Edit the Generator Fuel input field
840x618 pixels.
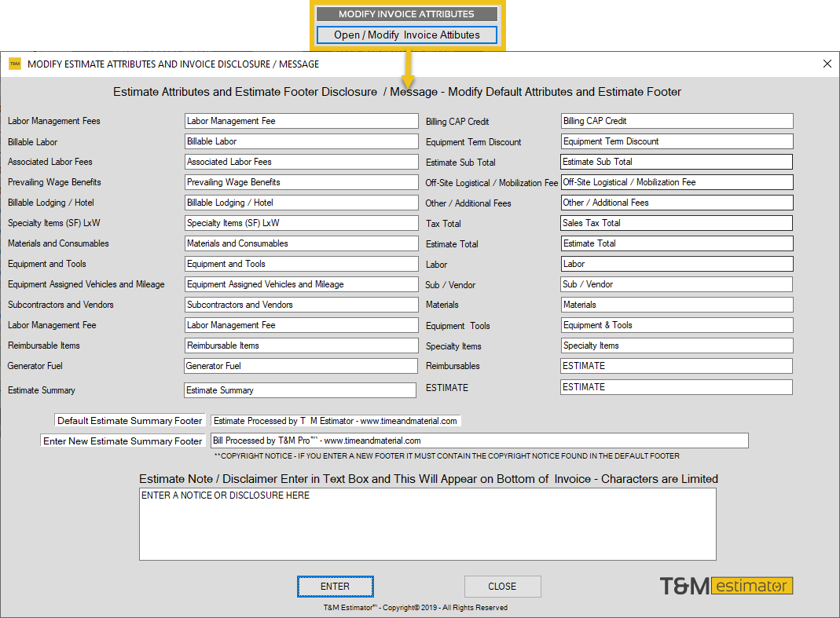300,366
